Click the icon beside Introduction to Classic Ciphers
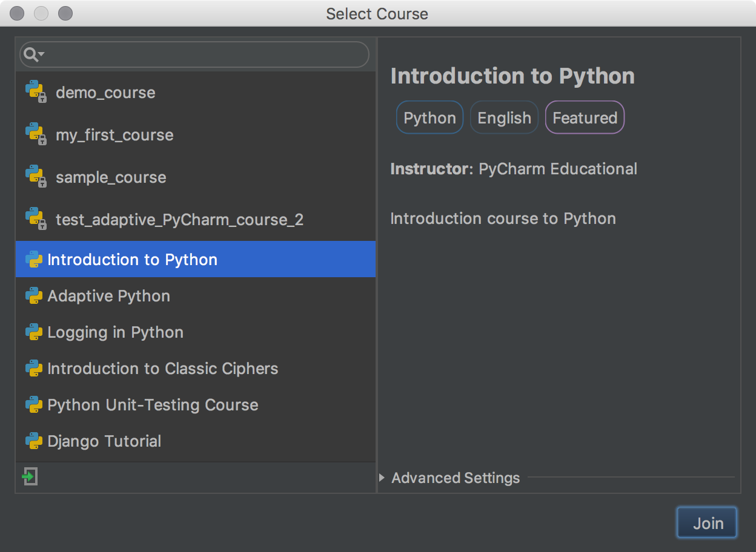This screenshot has height=552, width=756. coord(34,368)
